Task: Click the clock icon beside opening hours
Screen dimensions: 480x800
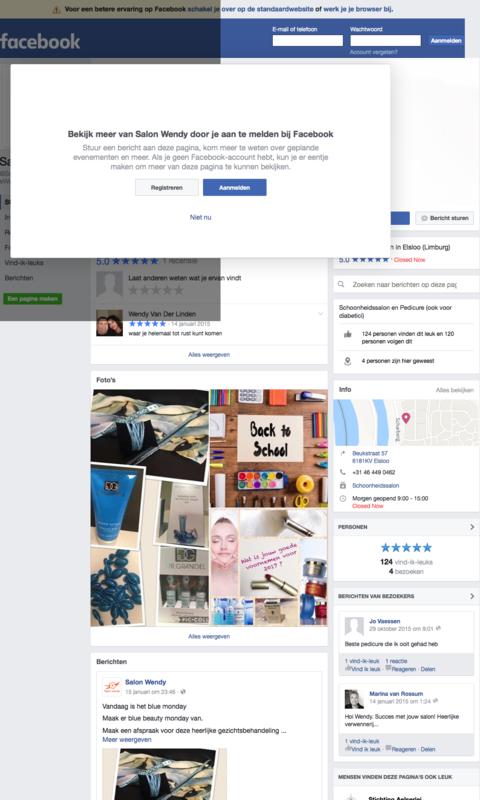Action: click(343, 498)
